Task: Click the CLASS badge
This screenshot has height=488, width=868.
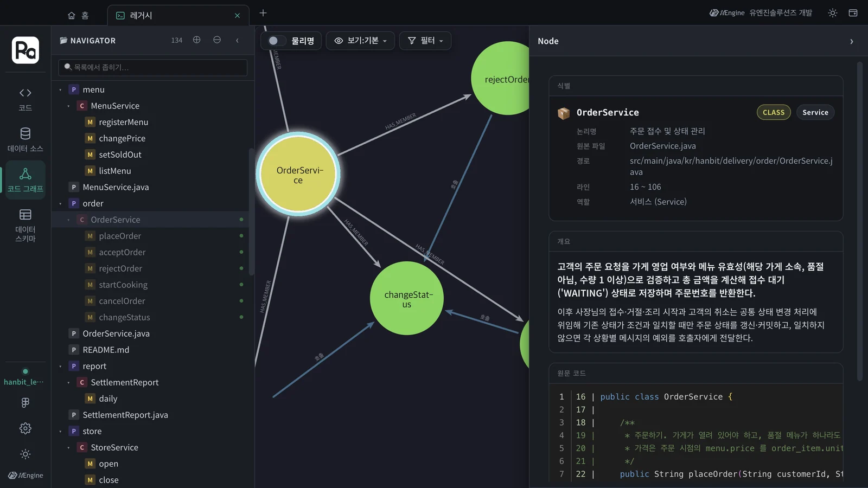Action: (x=774, y=112)
